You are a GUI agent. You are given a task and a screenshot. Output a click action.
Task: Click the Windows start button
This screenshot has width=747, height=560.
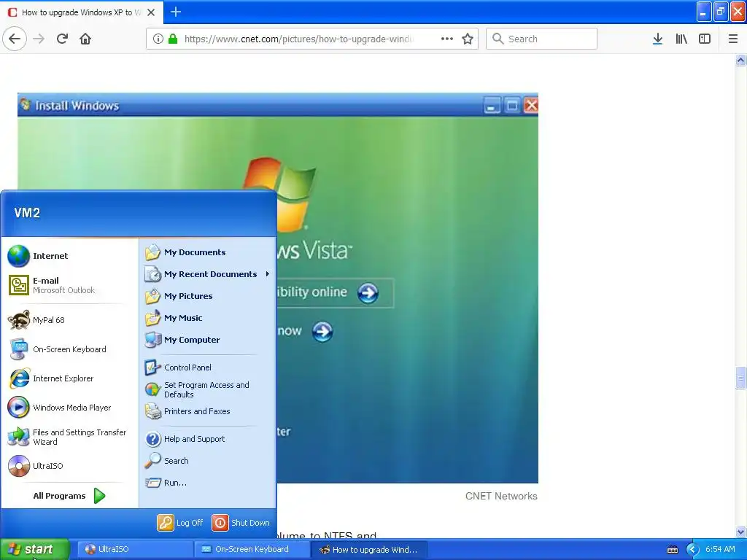pos(35,550)
